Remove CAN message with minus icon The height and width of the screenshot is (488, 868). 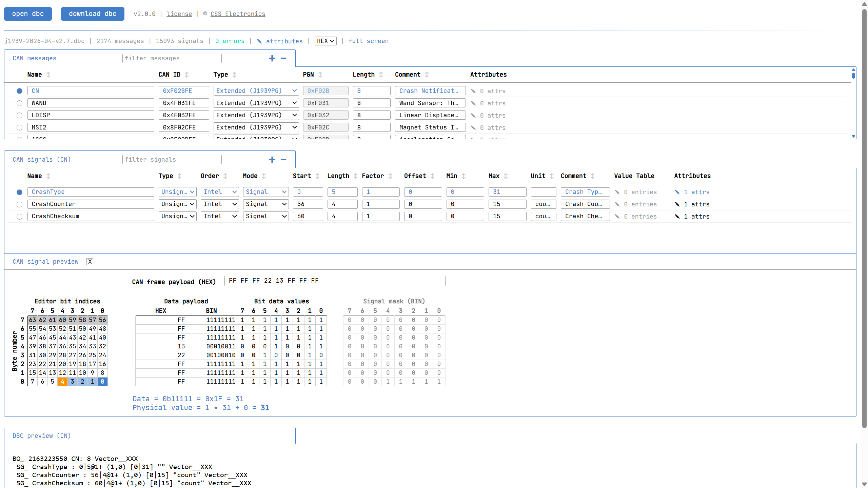(x=284, y=58)
